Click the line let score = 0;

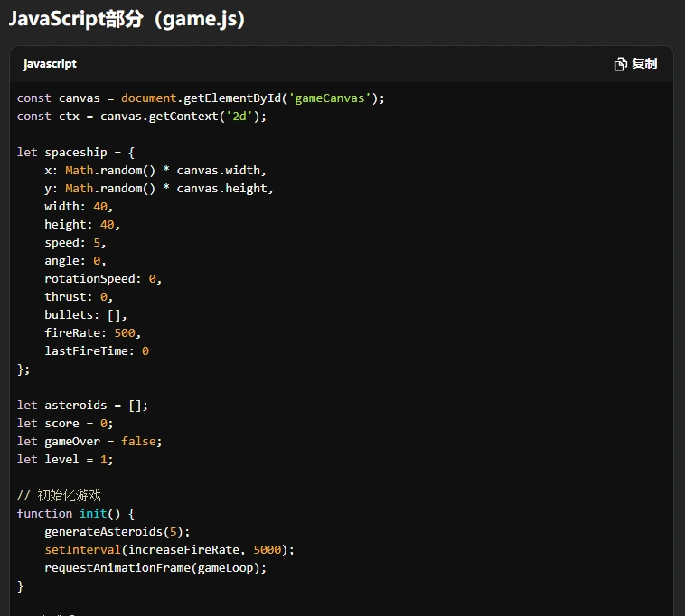coord(65,424)
